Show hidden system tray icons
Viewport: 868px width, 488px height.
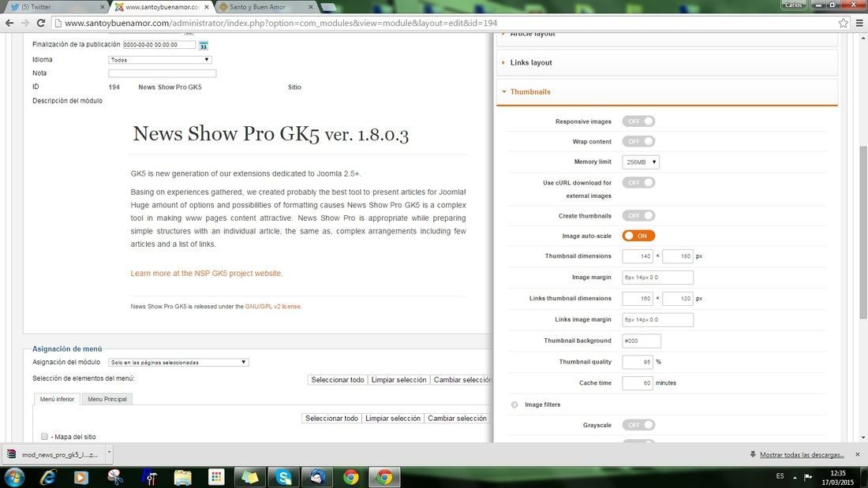coord(795,477)
